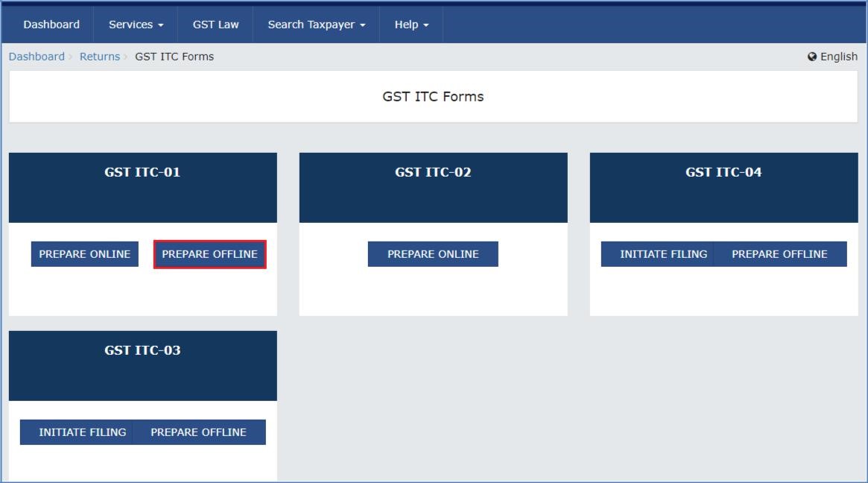The width and height of the screenshot is (868, 483).
Task: Click the globe icon next to English
Action: [x=811, y=56]
